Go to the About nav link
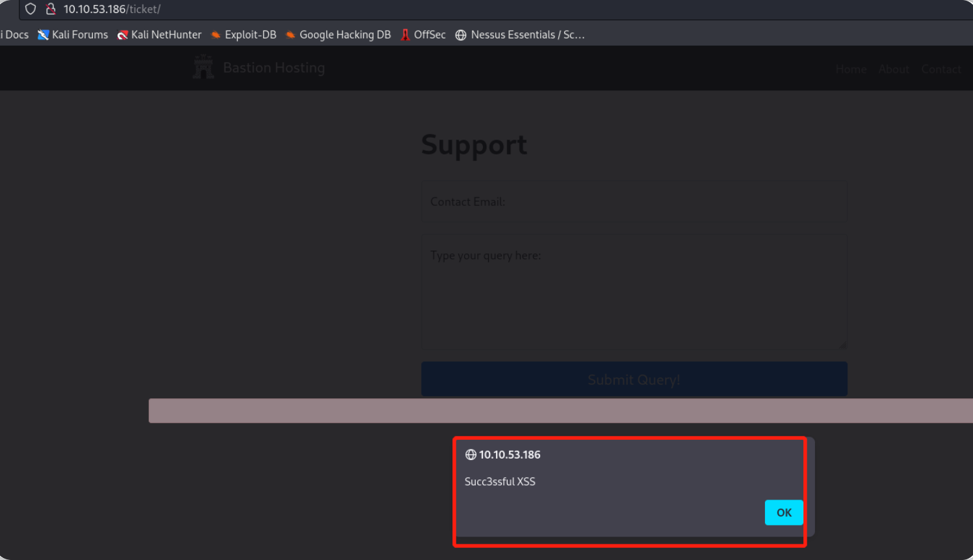Screen dimensions: 973x560 tap(894, 70)
